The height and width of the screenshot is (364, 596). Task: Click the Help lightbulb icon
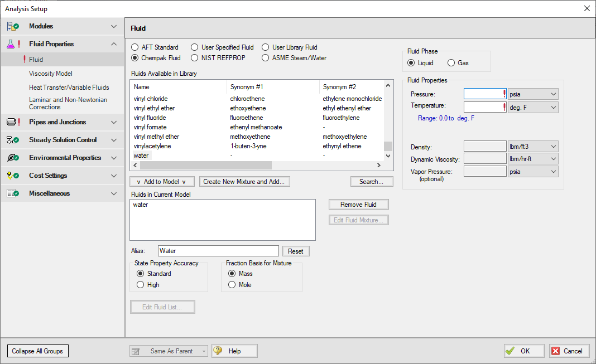click(218, 351)
